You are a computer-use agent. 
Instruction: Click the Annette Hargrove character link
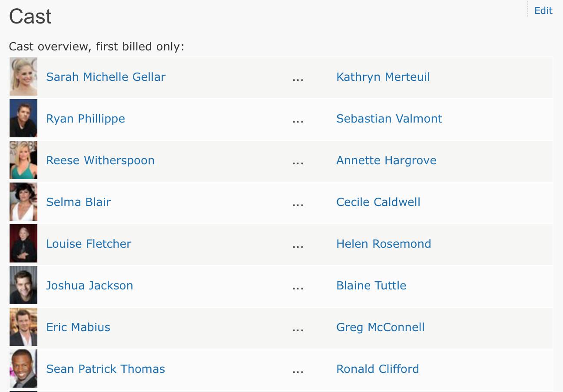coord(386,160)
